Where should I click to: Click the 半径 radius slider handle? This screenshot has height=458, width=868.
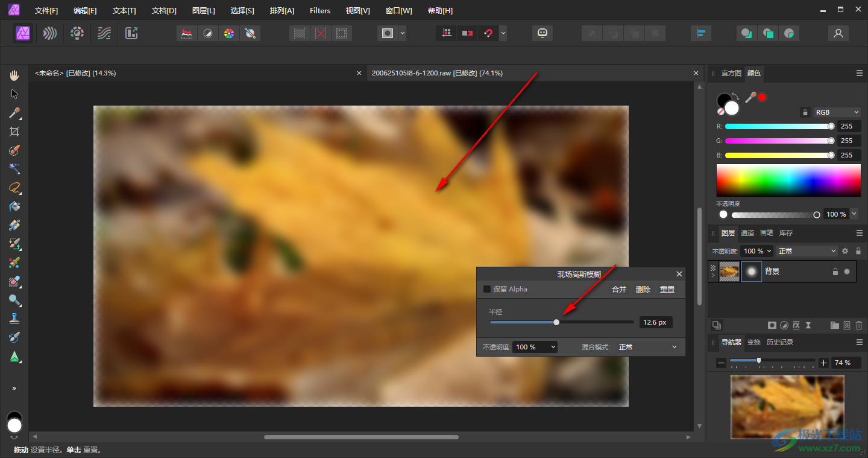[556, 322]
